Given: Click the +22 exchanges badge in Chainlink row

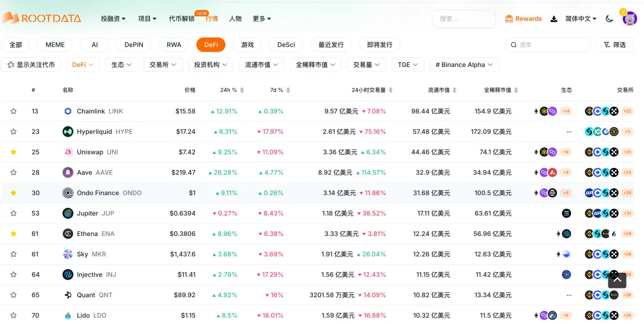Looking at the screenshot, I should [x=627, y=111].
